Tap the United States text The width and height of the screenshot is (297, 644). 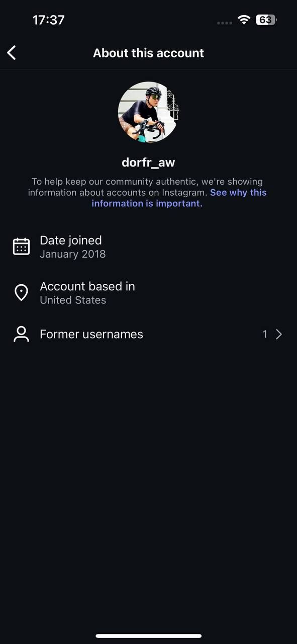[73, 300]
